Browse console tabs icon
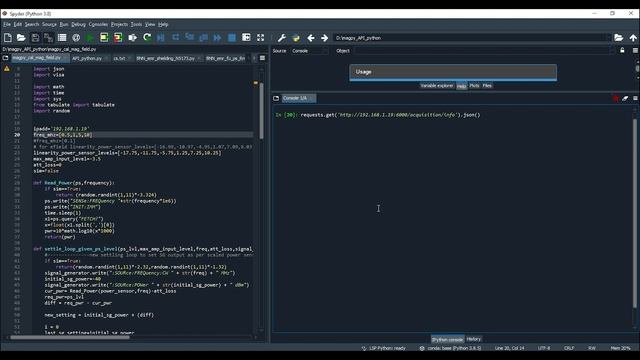 coord(276,98)
